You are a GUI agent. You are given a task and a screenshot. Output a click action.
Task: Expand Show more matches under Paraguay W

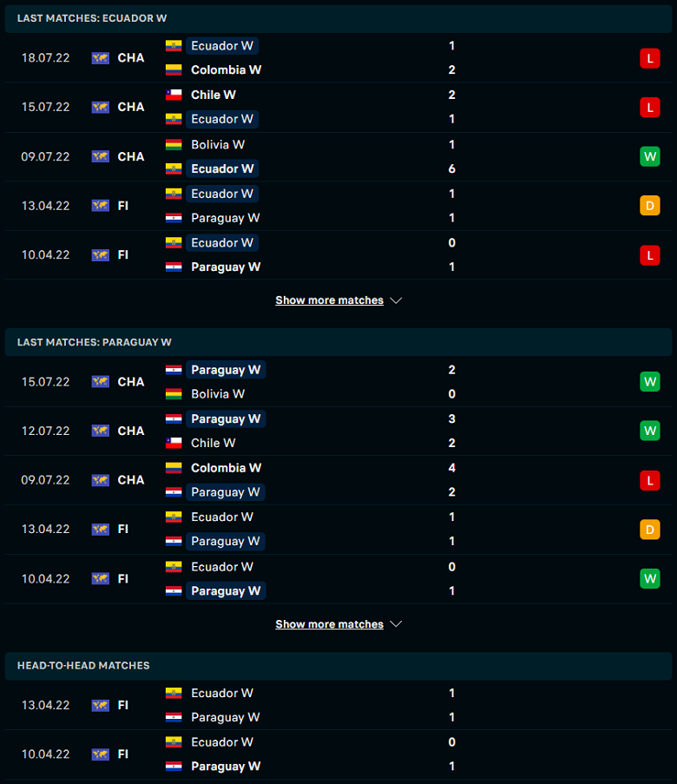(x=330, y=624)
